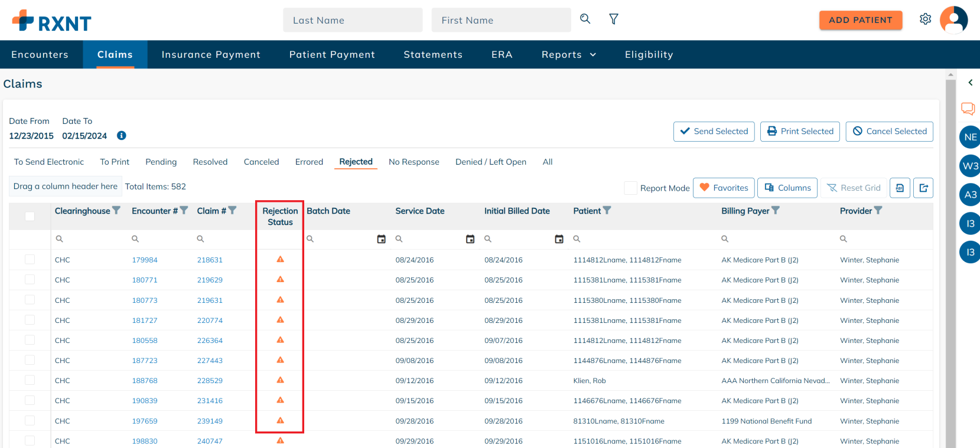Open the Date From picker value
This screenshot has width=980, height=448.
coord(31,136)
